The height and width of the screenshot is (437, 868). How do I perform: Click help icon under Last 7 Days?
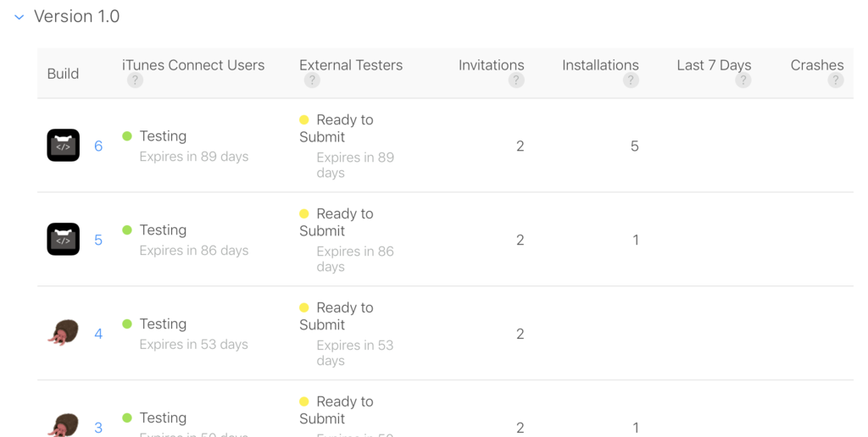pyautogui.click(x=743, y=80)
